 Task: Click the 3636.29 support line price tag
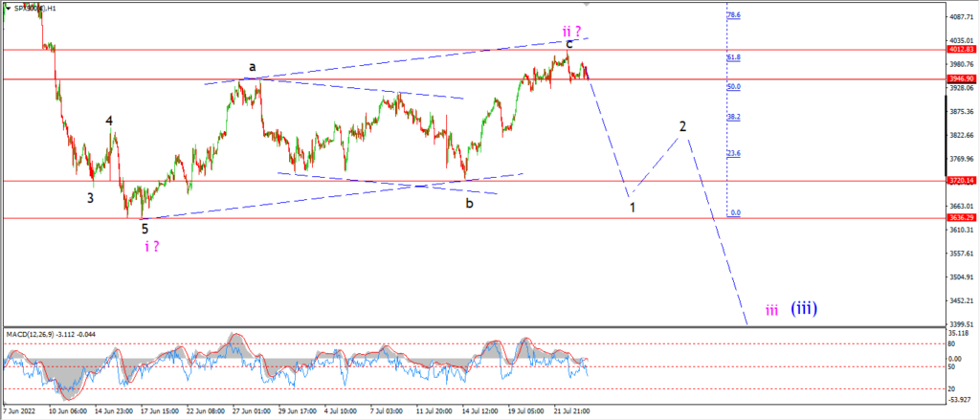click(963, 217)
